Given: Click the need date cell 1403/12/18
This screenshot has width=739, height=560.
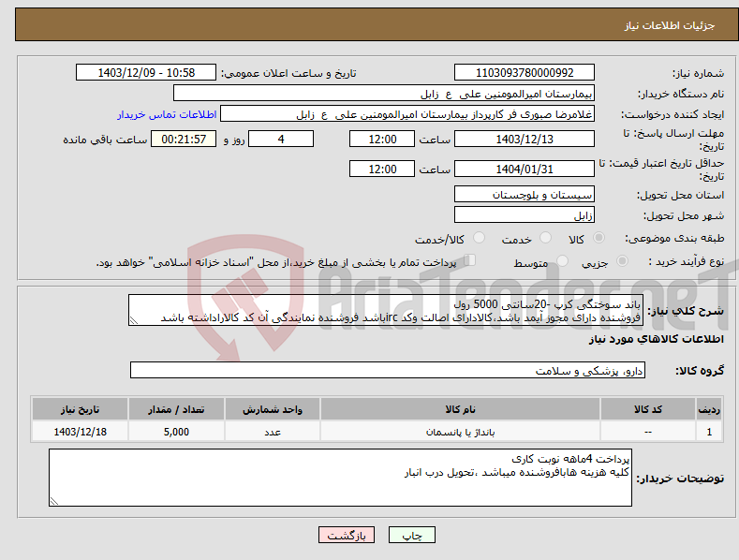Looking at the screenshot, I should [81, 432].
